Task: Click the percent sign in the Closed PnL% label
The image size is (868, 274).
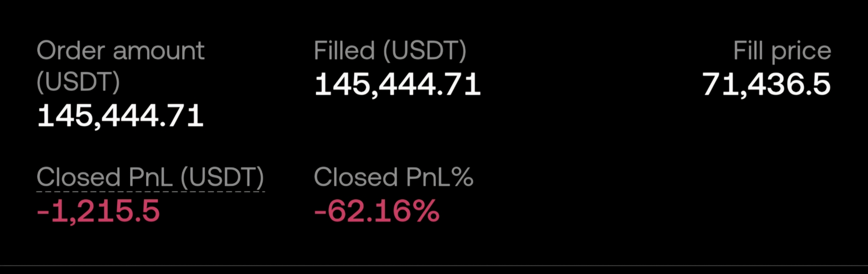Action: pyautogui.click(x=461, y=177)
